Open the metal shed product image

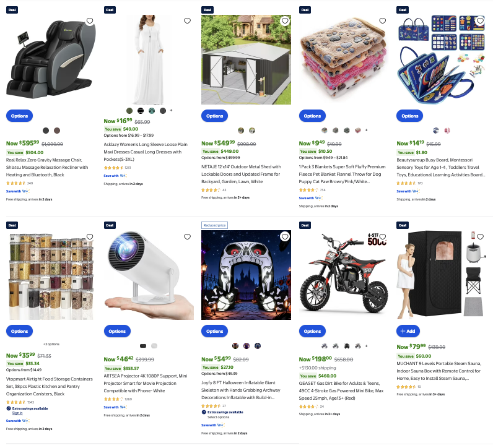point(246,59)
